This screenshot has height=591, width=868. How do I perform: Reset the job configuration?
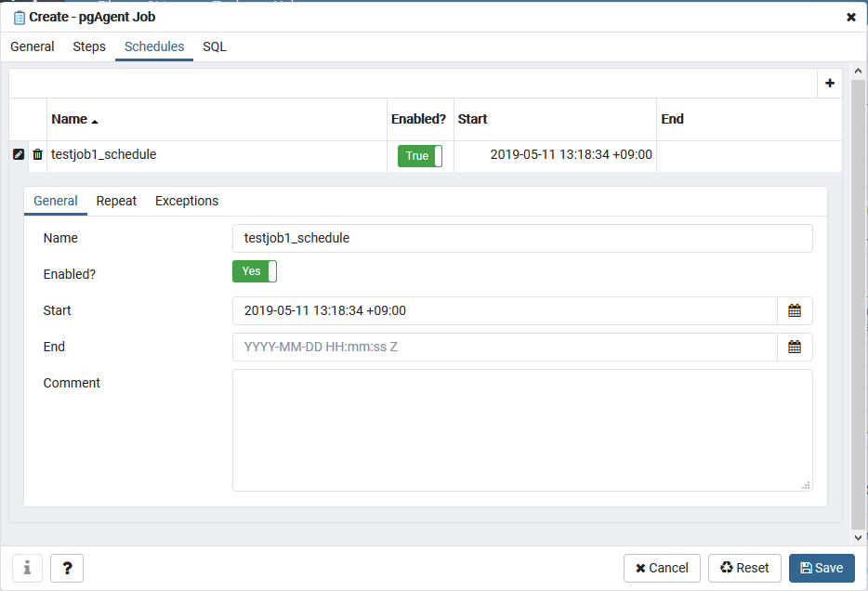744,568
